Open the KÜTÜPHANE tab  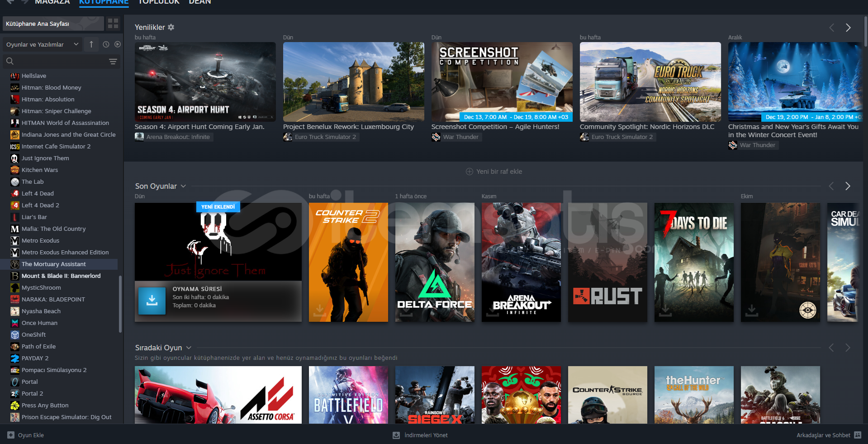point(104,2)
